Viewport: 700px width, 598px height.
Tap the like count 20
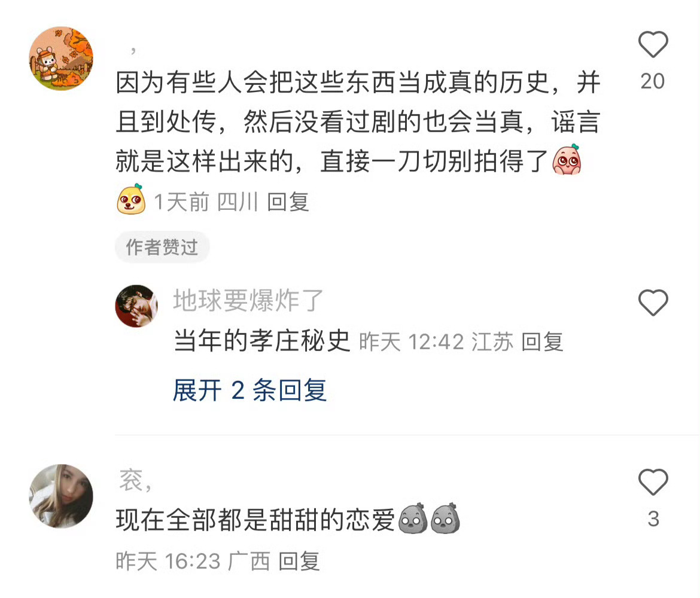pyautogui.click(x=653, y=81)
